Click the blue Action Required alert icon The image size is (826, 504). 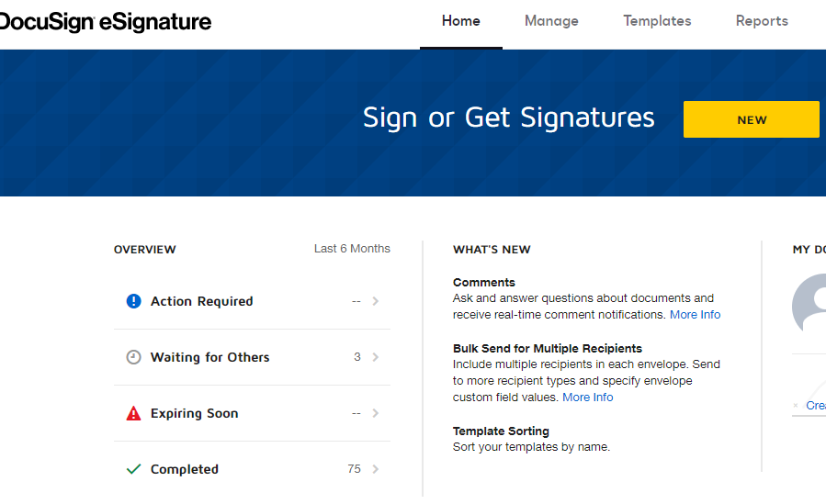point(134,301)
